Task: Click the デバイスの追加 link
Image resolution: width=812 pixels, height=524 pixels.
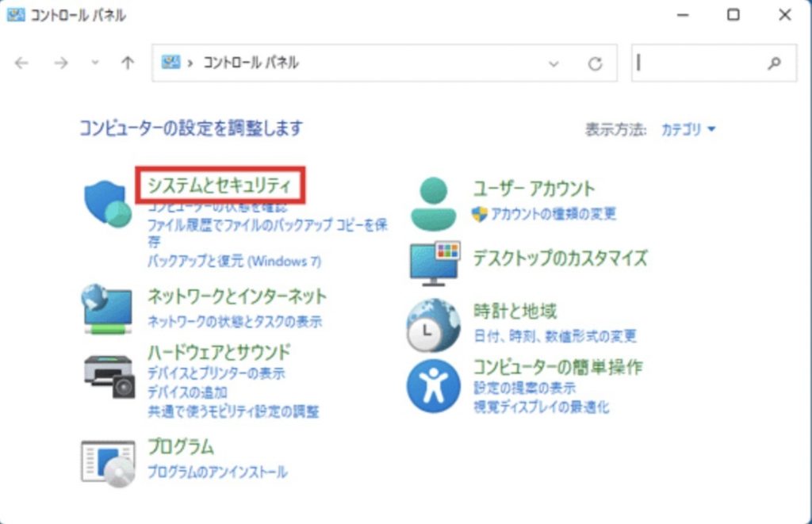Action: point(187,392)
